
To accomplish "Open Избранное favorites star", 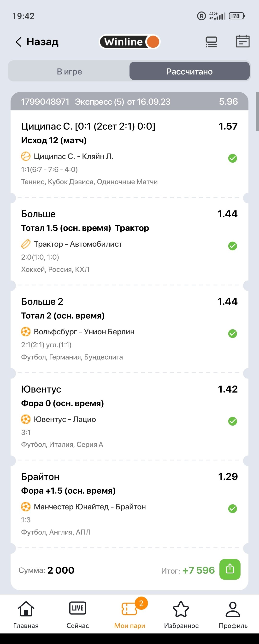I will click(x=181, y=615).
